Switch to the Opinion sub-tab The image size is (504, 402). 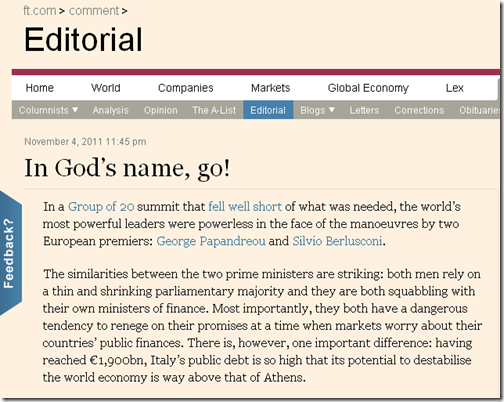coord(161,110)
